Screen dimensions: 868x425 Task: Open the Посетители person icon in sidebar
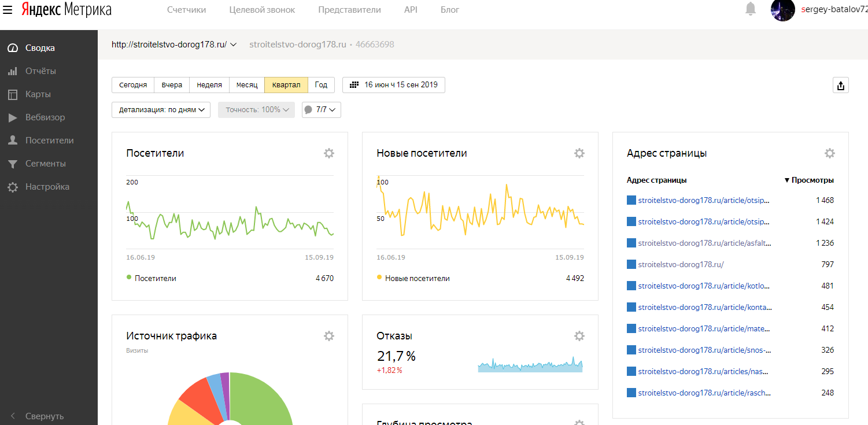click(x=13, y=141)
